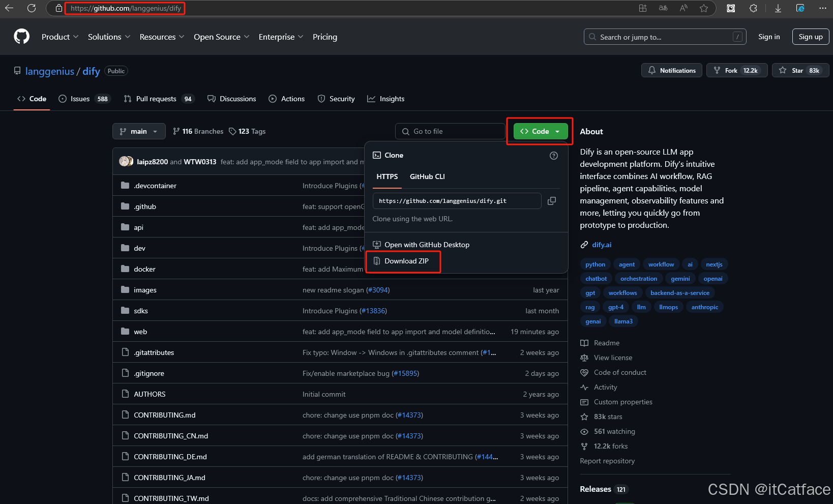Add page to favorites star icon
833x504 pixels.
coord(704,8)
